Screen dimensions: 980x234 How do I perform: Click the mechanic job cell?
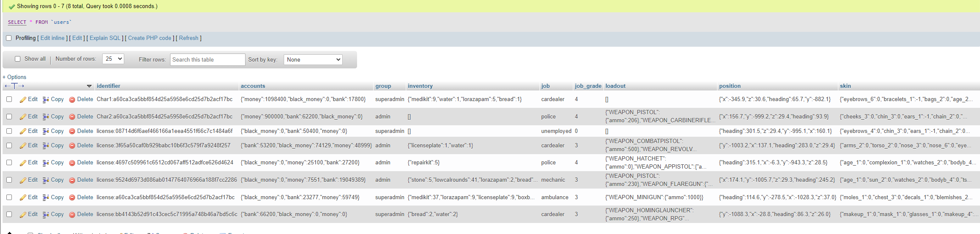[x=553, y=180]
